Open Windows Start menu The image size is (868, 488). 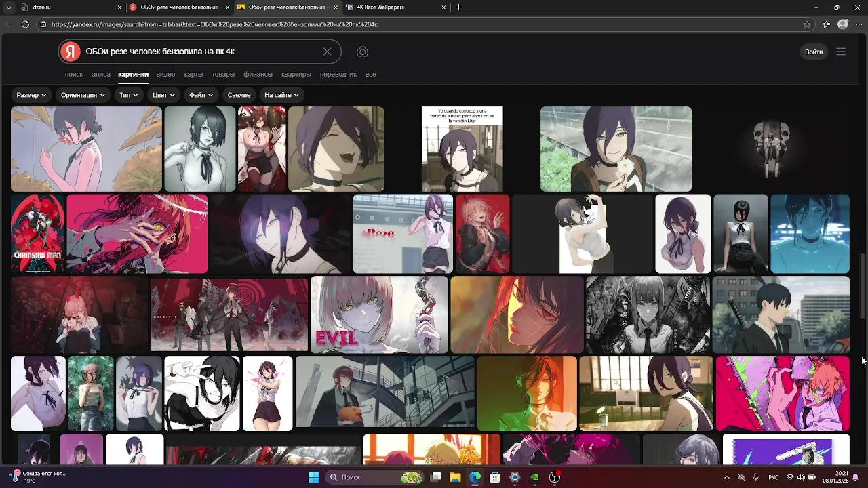pyautogui.click(x=314, y=477)
